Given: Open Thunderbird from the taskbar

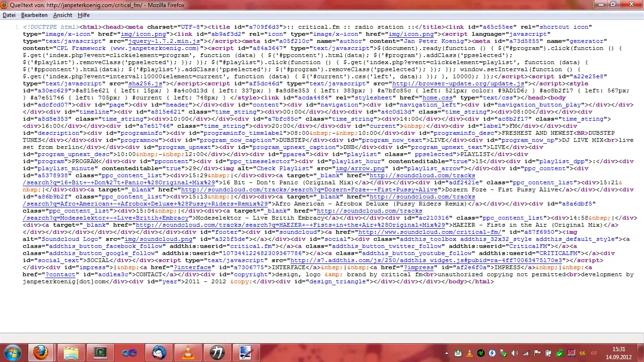Looking at the screenshot, I should 159,352.
